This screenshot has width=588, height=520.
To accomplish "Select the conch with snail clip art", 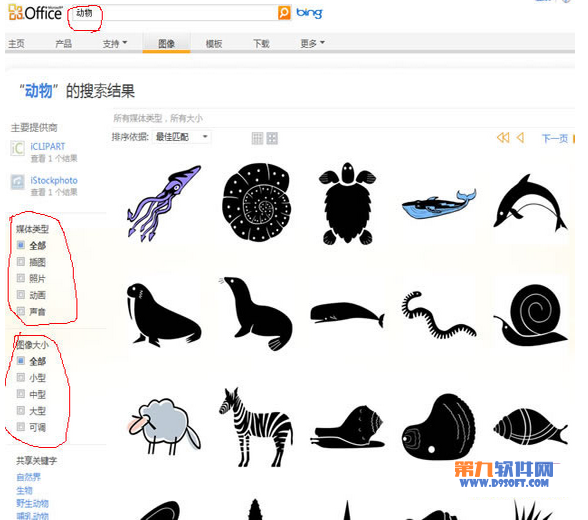I will (x=347, y=427).
